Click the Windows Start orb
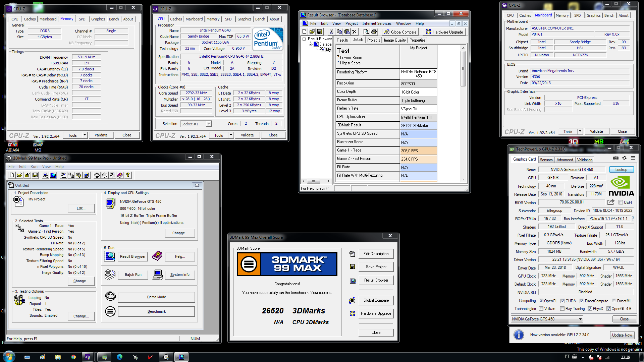This screenshot has width=644, height=362. pyautogui.click(x=9, y=356)
